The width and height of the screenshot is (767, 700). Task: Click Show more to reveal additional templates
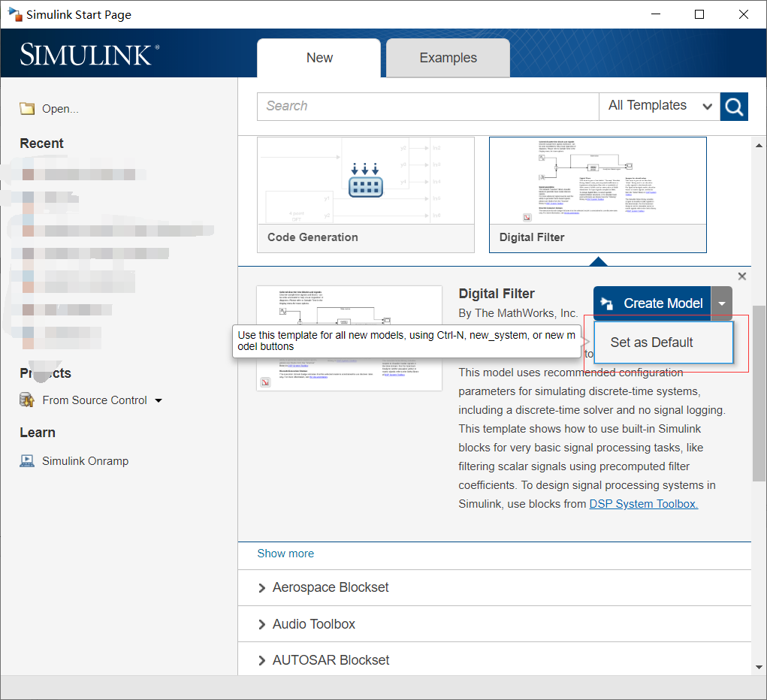click(285, 553)
